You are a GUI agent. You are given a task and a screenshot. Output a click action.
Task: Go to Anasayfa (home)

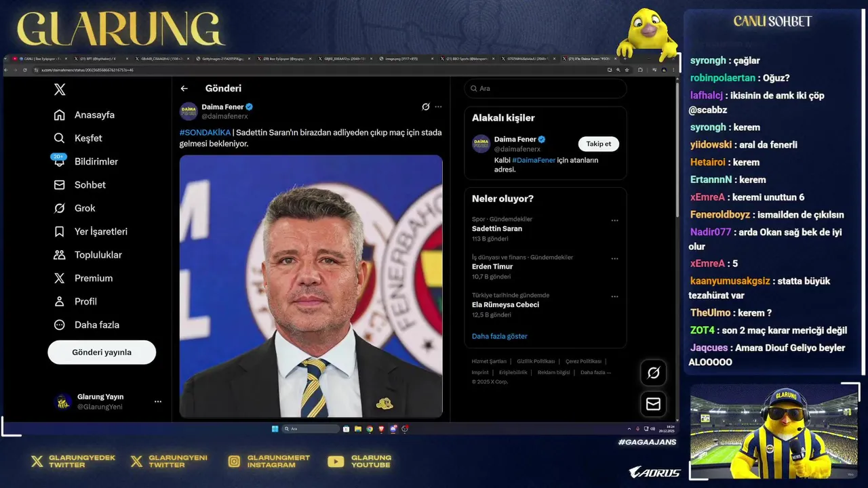click(85, 115)
